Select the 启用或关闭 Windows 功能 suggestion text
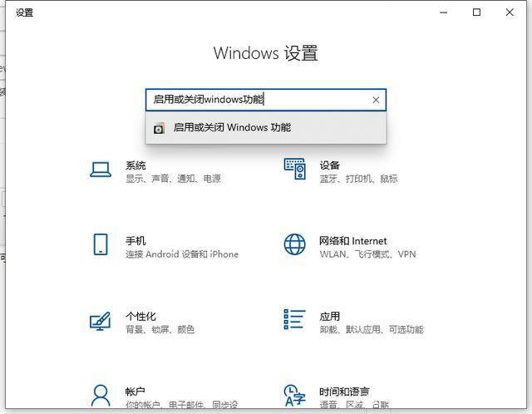The width and height of the screenshot is (532, 414). (232, 128)
